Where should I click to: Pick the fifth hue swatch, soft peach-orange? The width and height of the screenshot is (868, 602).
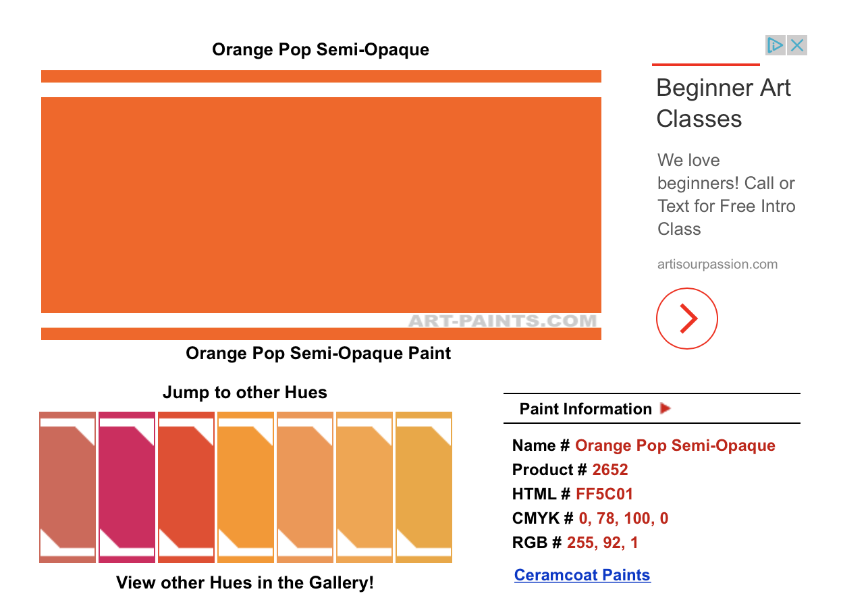(305, 487)
